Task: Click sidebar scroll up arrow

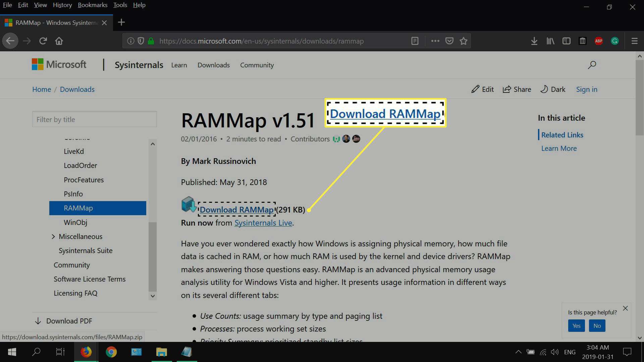Action: coord(153,144)
